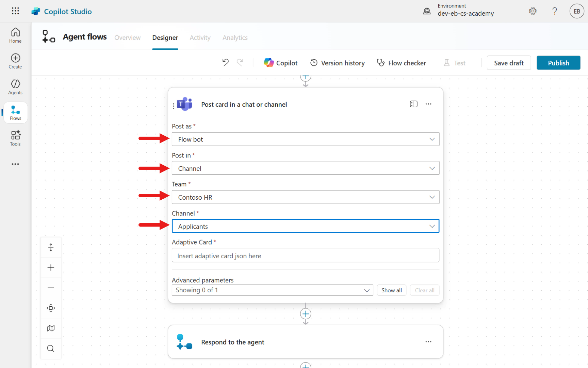Switch to the Overview tab

pyautogui.click(x=127, y=37)
